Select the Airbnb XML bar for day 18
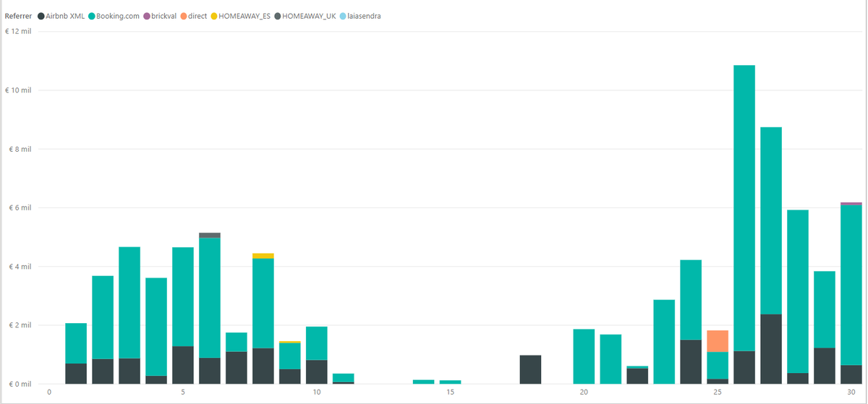This screenshot has height=404, width=868. pyautogui.click(x=530, y=369)
